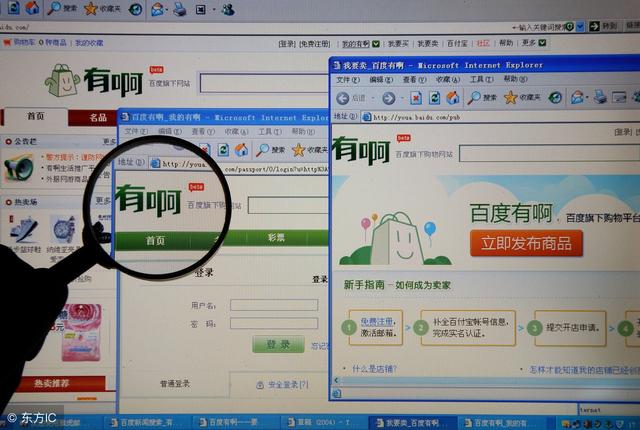Click 有啊 shopping bag logo on rear page
This screenshot has width=640, height=430.
click(x=62, y=80)
